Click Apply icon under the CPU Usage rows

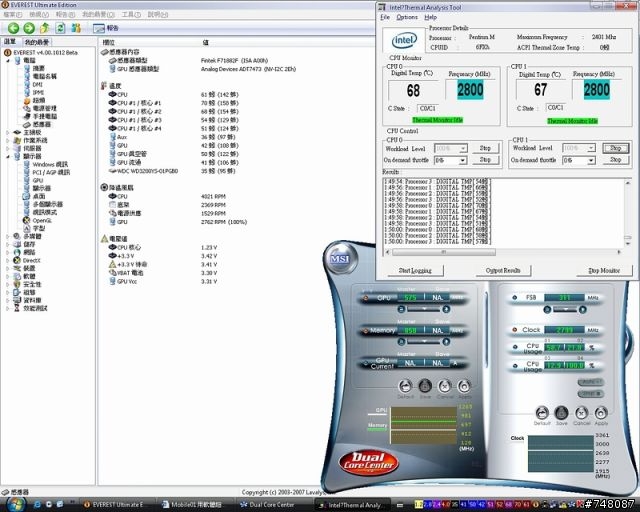click(601, 413)
